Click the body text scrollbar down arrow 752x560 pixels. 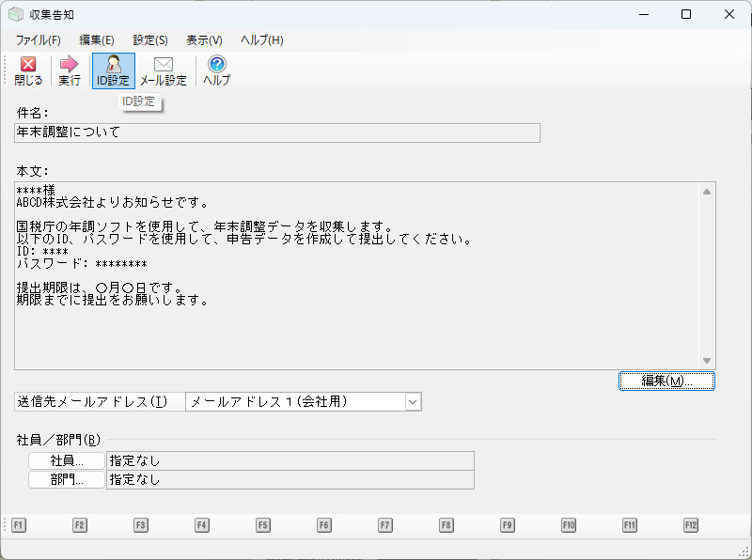coord(707,361)
